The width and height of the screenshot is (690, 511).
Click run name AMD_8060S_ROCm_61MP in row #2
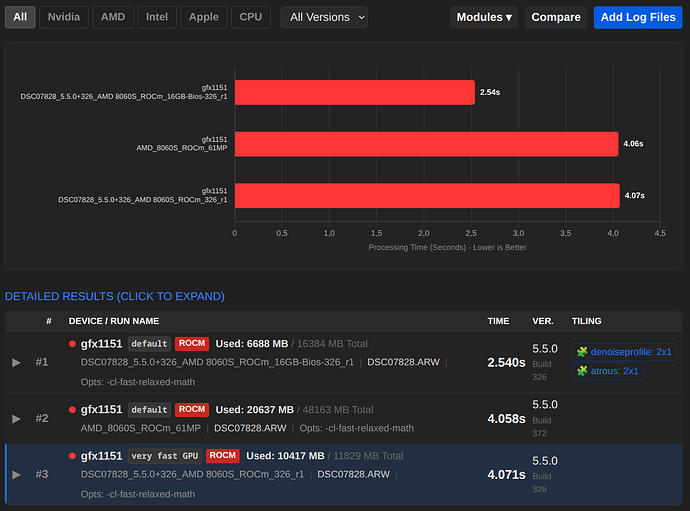click(141, 428)
